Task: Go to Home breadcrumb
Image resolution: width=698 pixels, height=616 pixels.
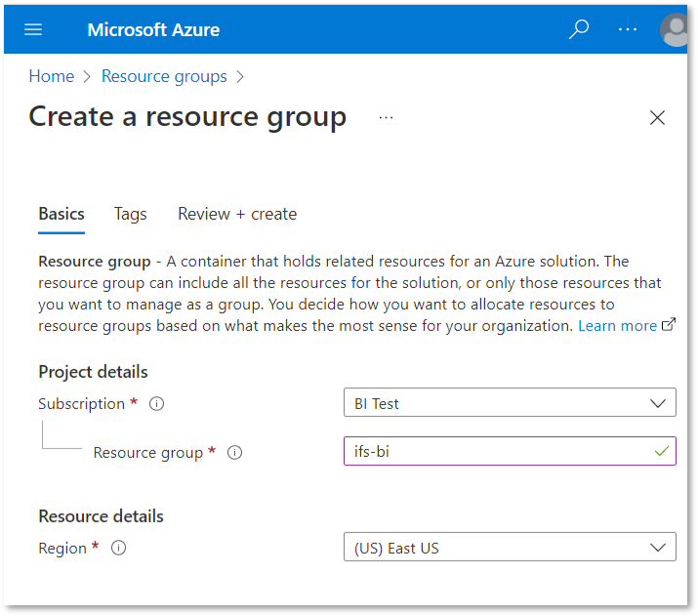Action: click(x=51, y=76)
